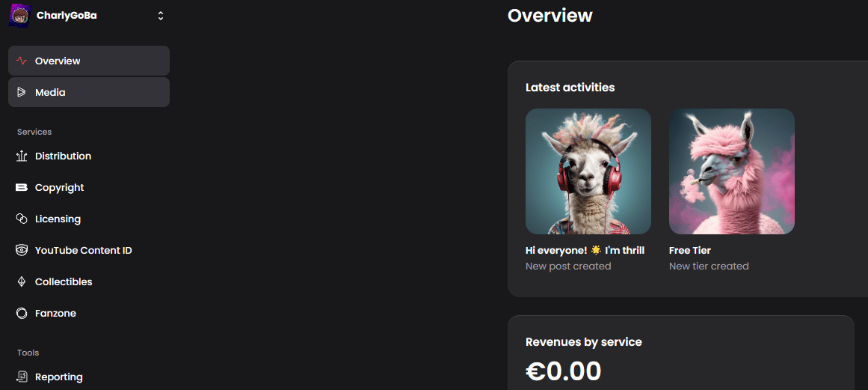
Task: Click the Reporting document icon
Action: pos(22,377)
